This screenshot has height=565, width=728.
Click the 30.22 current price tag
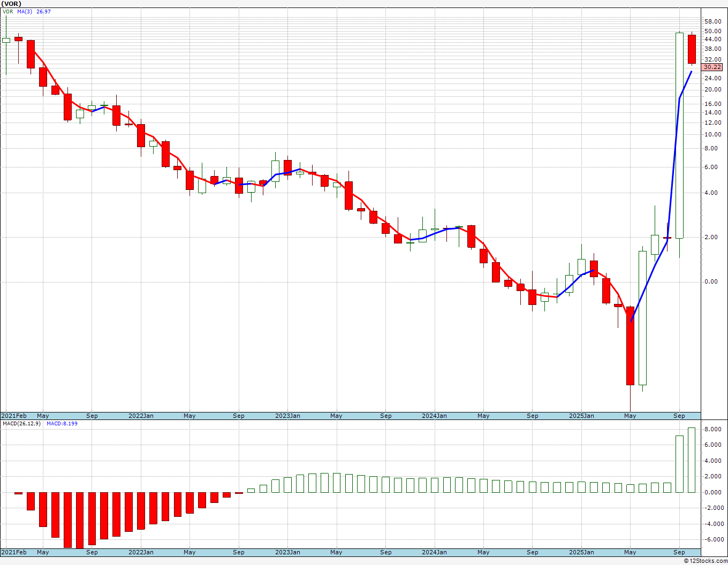[712, 67]
